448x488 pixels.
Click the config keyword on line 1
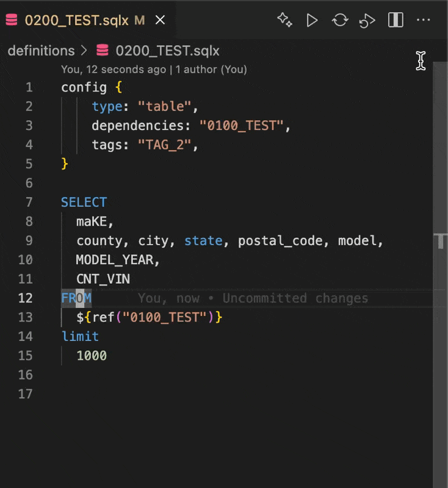click(x=84, y=88)
